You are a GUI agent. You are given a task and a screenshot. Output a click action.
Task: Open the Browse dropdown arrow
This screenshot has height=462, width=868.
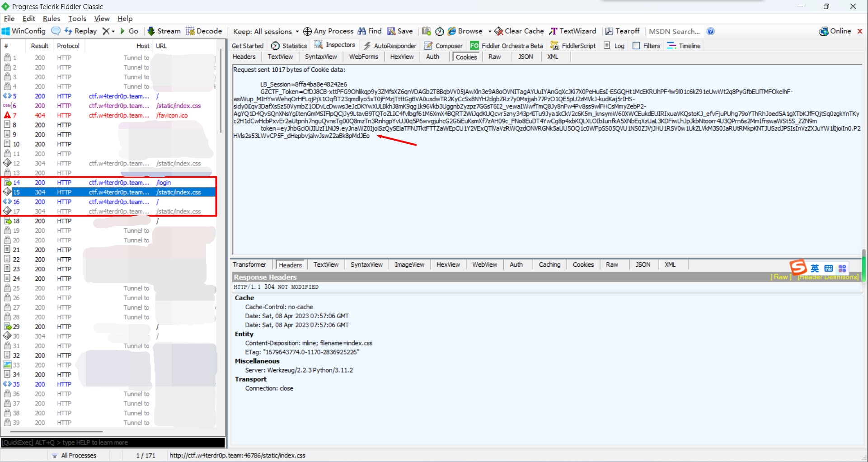point(489,31)
